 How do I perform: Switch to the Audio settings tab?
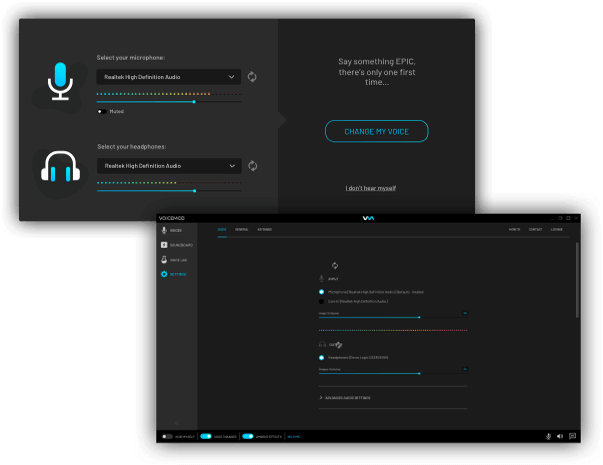(222, 230)
